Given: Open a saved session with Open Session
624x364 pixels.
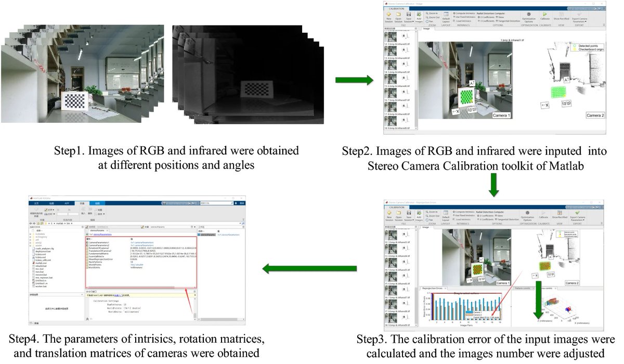Looking at the screenshot, I should pos(398,16).
